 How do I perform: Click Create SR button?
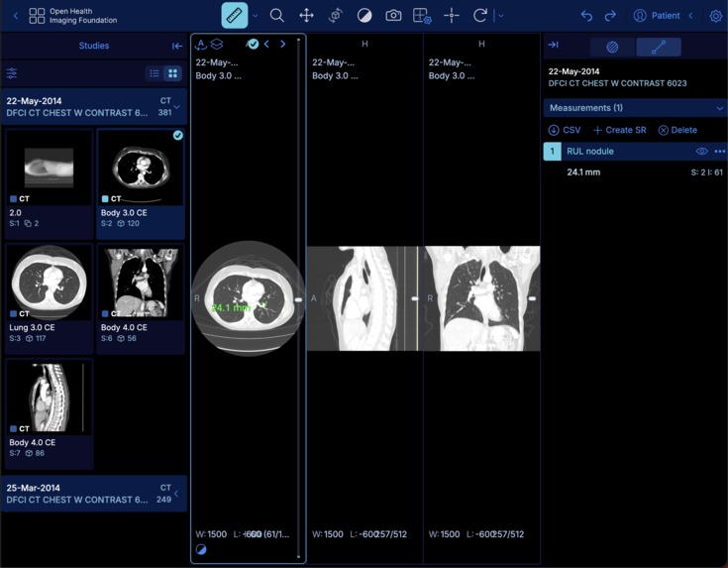619,130
